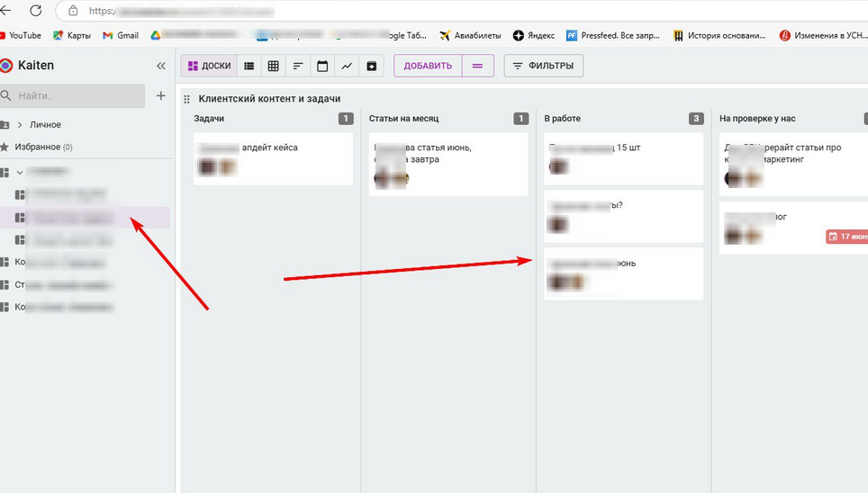The image size is (868, 493).
Task: Expand the Личное folder
Action: (x=20, y=125)
